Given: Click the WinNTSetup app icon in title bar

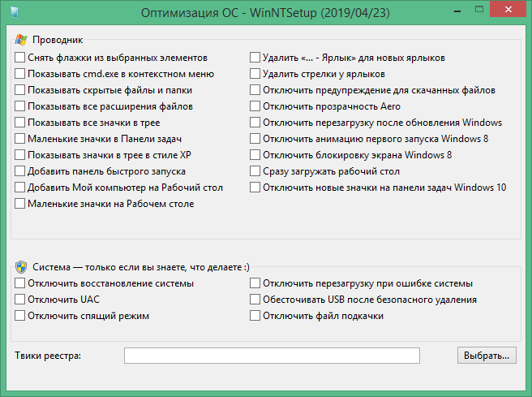Looking at the screenshot, I should [15, 12].
